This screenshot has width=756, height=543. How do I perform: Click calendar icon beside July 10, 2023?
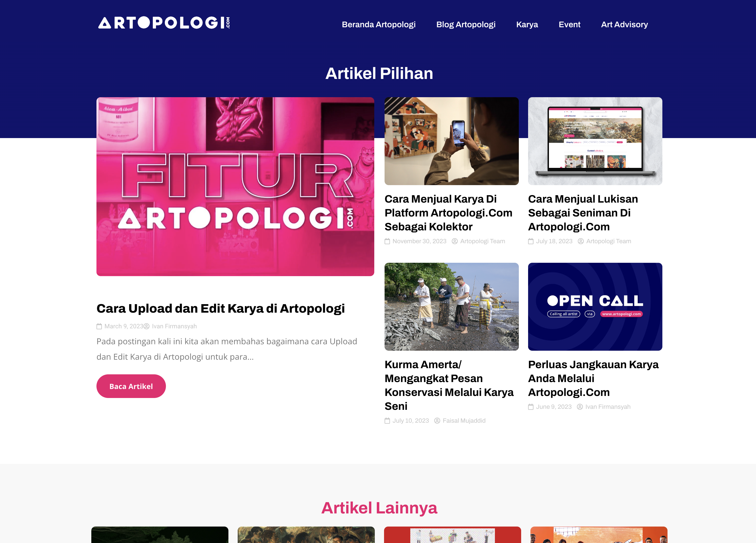(387, 421)
